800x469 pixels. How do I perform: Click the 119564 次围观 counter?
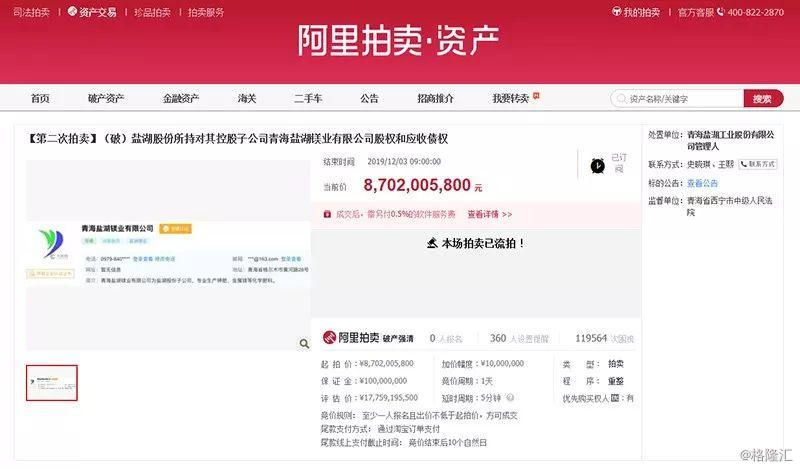point(604,338)
